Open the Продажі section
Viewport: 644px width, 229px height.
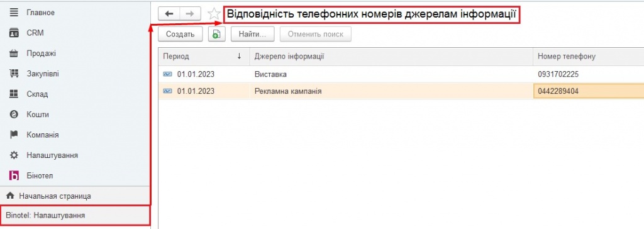(x=41, y=53)
